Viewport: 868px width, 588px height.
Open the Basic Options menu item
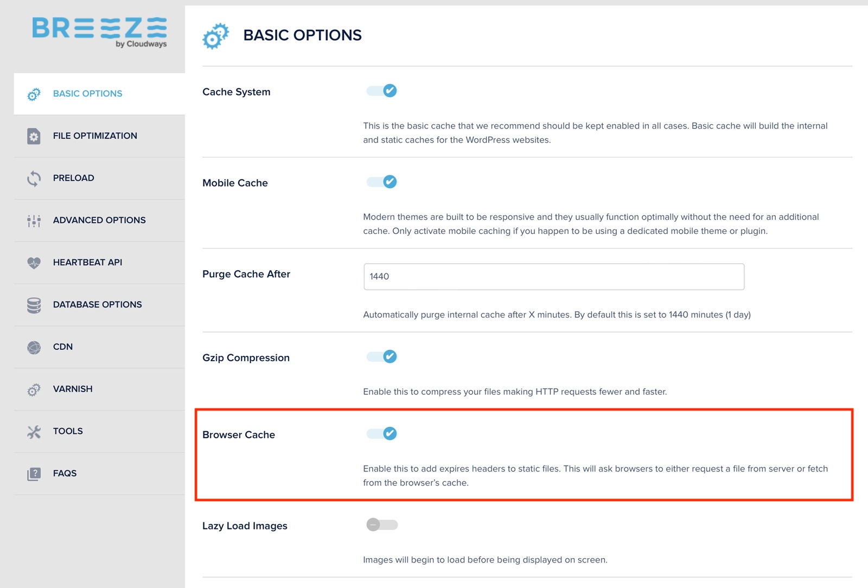[x=99, y=94]
